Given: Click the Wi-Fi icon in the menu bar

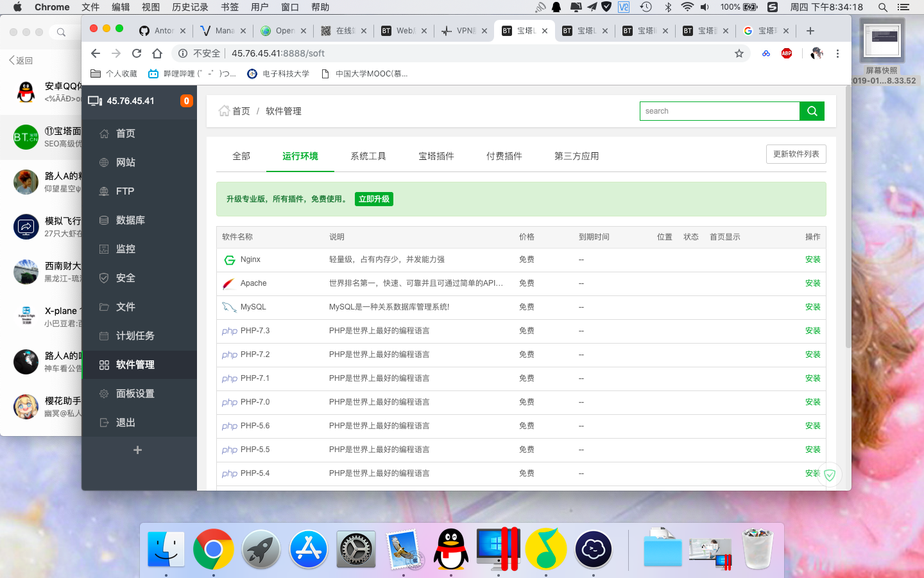Looking at the screenshot, I should point(687,7).
